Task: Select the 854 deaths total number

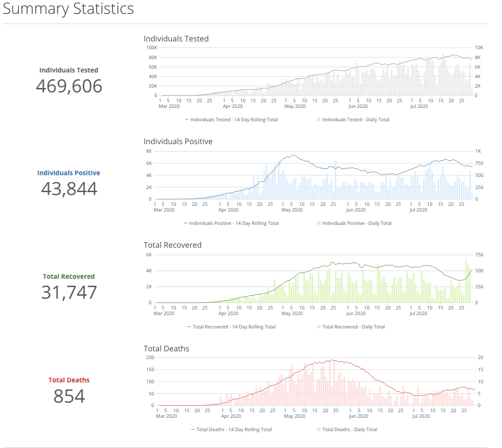Action: (69, 396)
